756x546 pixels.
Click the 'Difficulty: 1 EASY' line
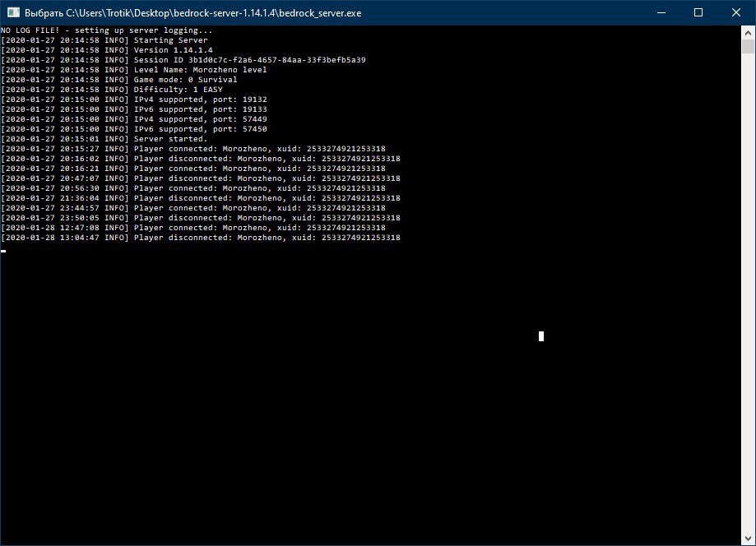(112, 90)
